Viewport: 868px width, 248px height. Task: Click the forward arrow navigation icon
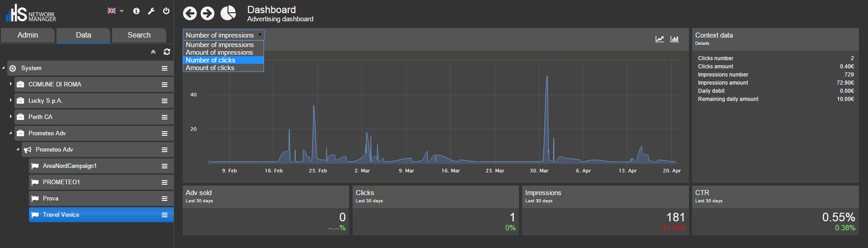click(208, 14)
